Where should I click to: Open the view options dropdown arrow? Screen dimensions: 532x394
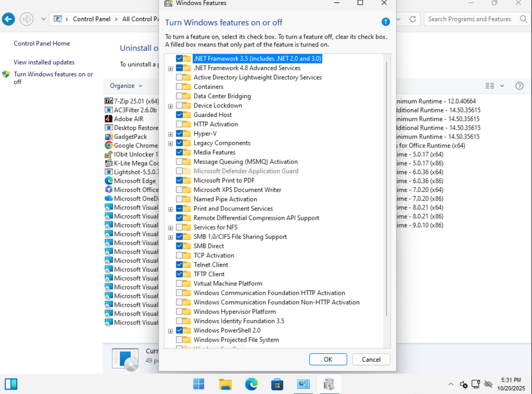(502, 86)
